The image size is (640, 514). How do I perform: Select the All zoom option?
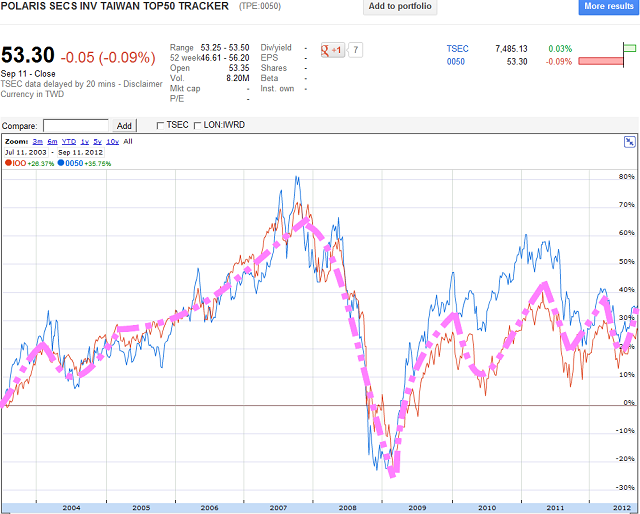tap(128, 142)
